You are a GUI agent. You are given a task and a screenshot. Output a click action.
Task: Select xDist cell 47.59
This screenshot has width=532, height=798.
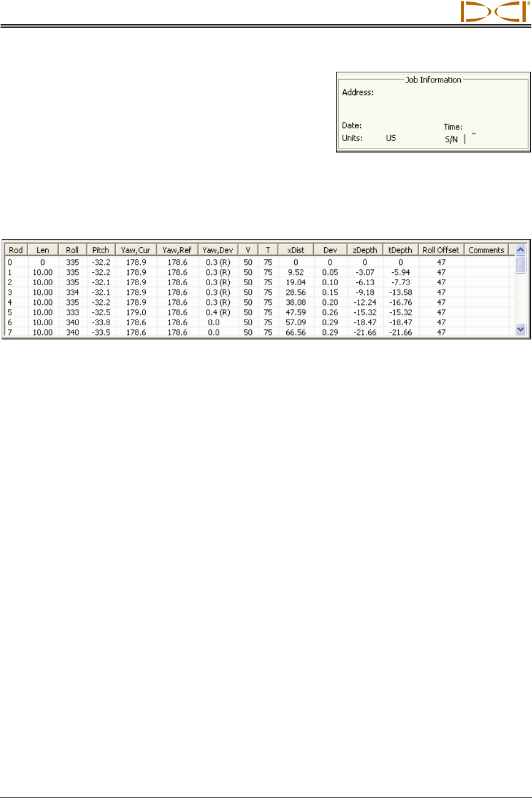pos(296,312)
